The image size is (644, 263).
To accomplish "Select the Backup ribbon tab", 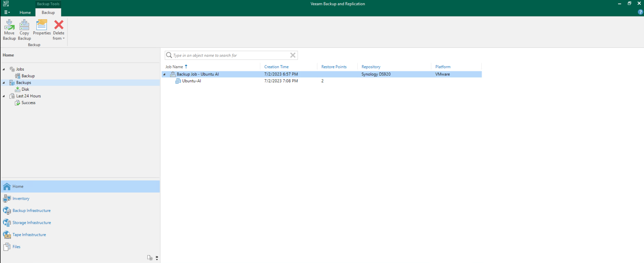I will (x=48, y=12).
